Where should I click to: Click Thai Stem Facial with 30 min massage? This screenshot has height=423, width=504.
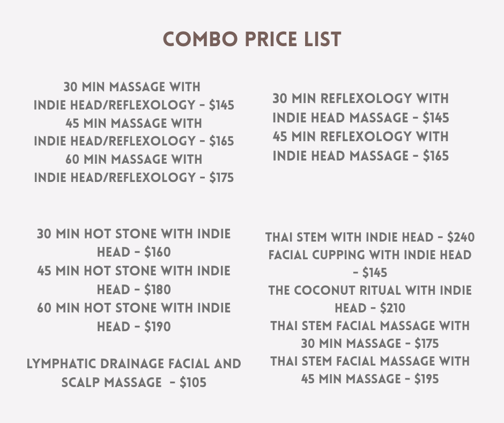click(x=370, y=334)
